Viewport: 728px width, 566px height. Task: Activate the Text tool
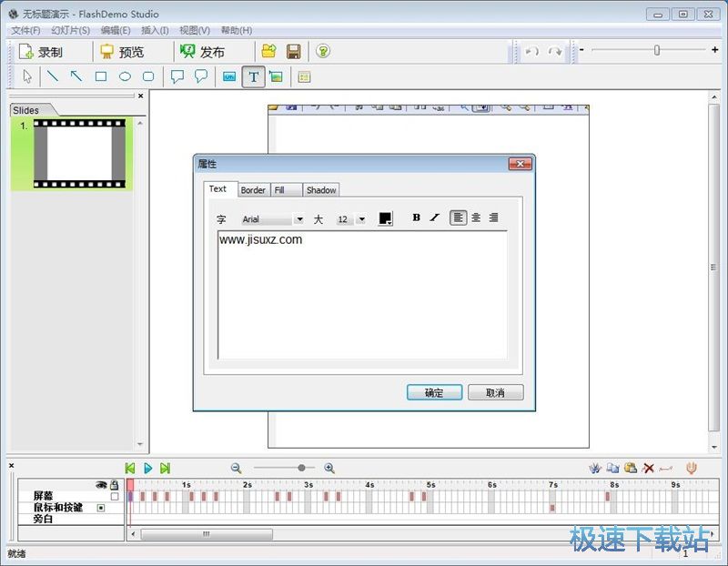point(254,77)
